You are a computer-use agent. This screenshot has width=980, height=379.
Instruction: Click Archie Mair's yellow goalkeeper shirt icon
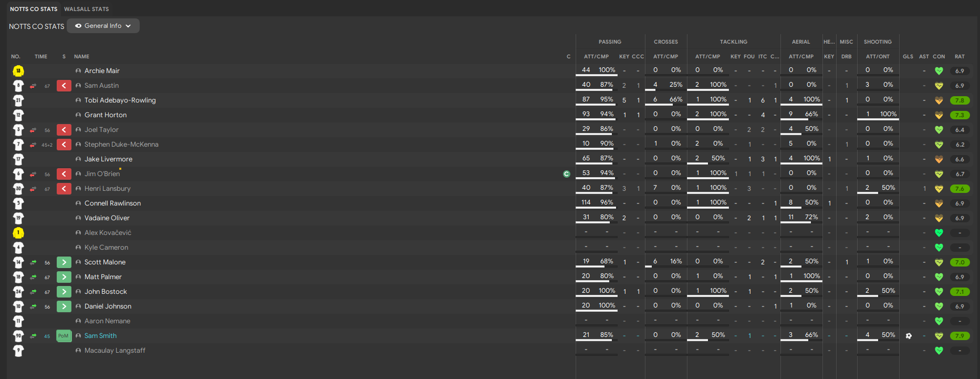point(18,71)
